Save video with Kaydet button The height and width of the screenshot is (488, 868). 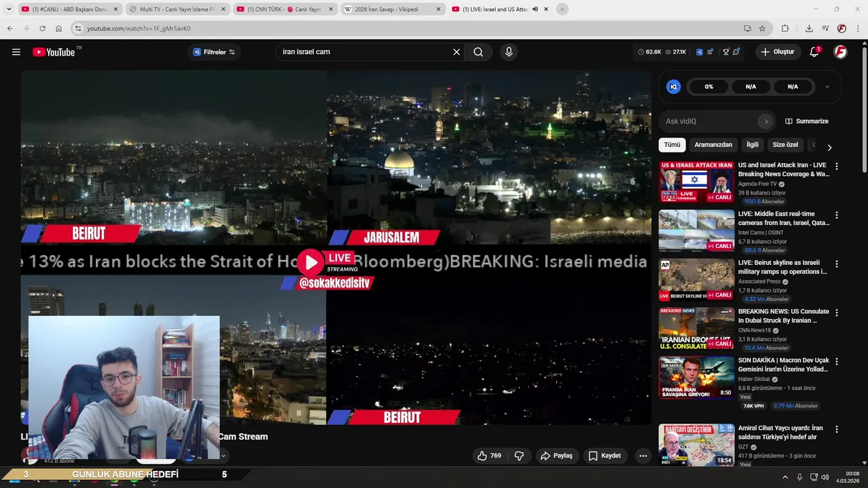point(604,456)
